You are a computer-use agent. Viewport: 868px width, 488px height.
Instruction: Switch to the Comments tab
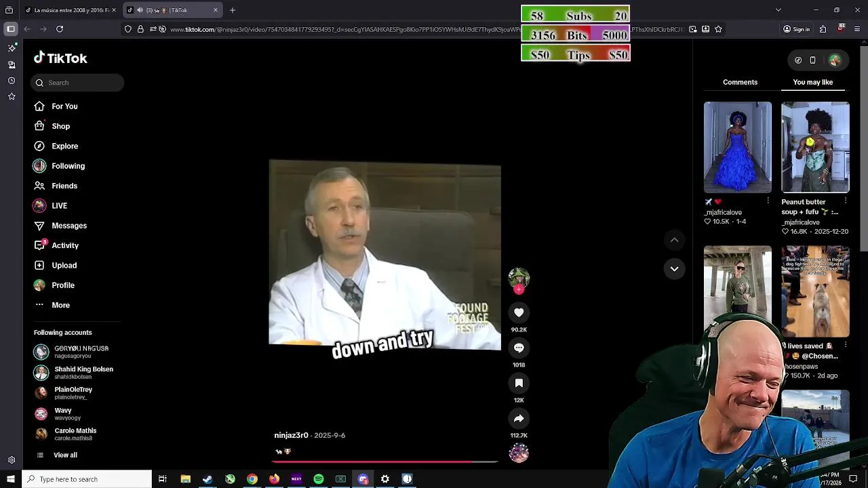pos(740,82)
